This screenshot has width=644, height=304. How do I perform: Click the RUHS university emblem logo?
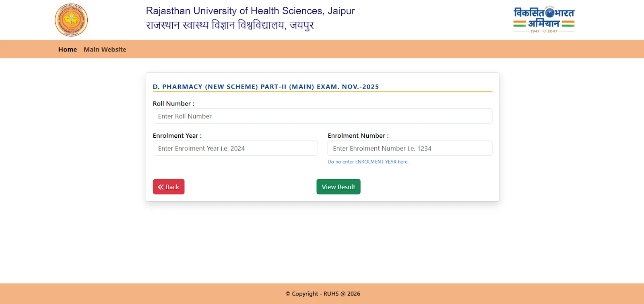click(71, 20)
